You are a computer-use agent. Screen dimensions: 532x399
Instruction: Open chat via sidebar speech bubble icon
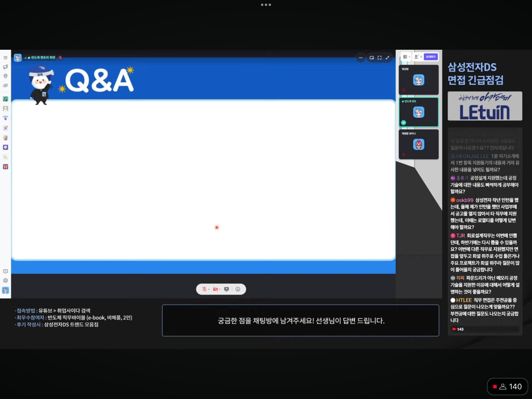pyautogui.click(x=5, y=271)
